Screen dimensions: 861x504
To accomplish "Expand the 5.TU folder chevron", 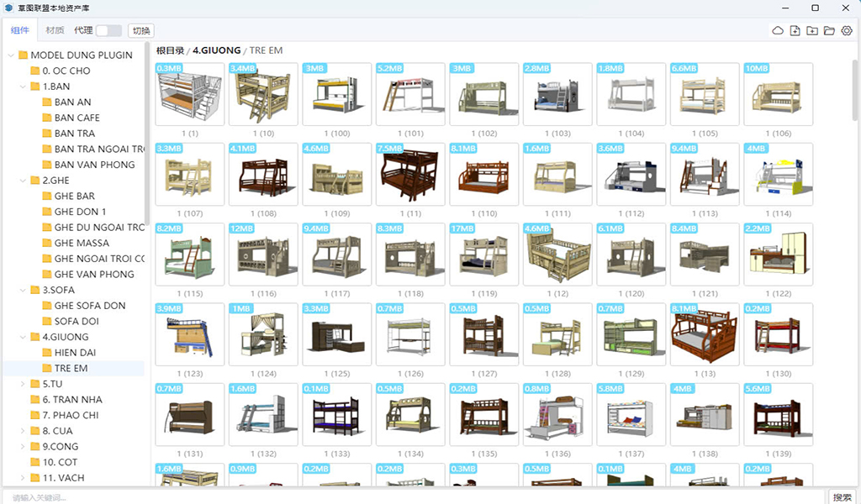I will [23, 384].
